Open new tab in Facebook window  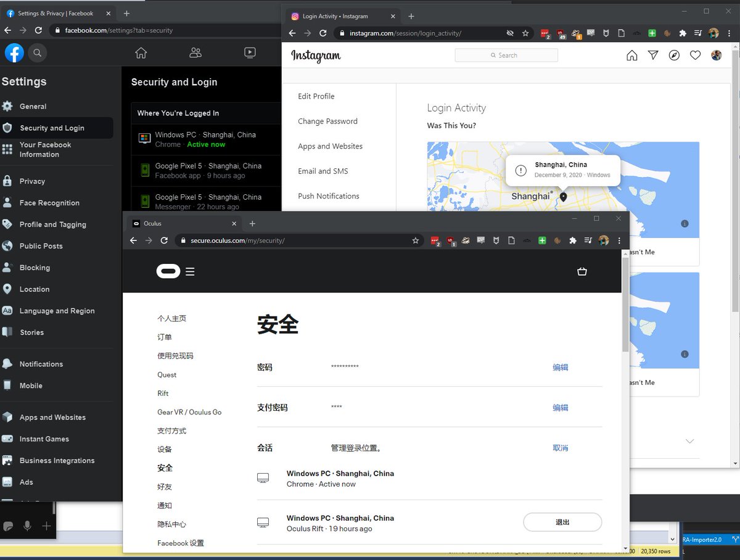click(126, 13)
